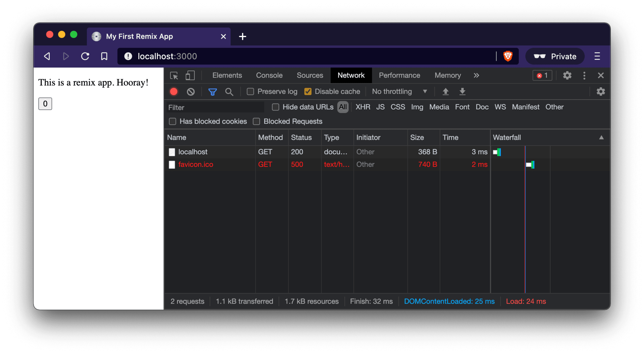644x354 pixels.
Task: Switch to the Elements tab
Action: pos(227,75)
